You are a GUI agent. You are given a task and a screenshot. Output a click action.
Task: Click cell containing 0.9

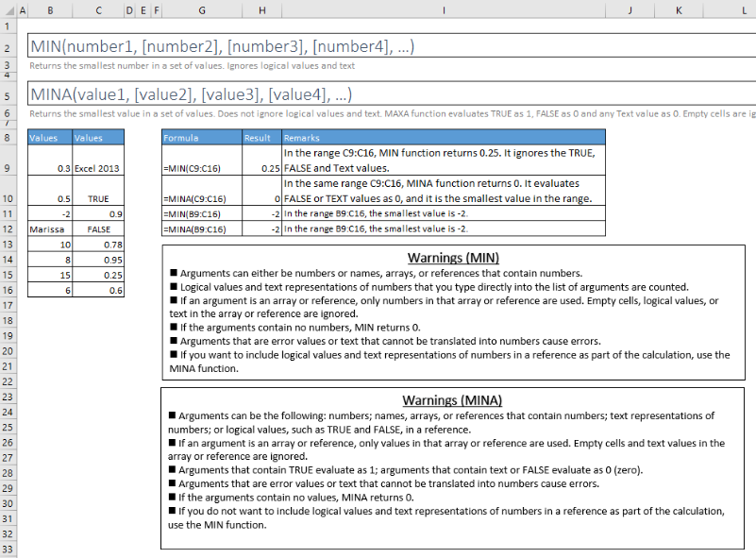(98, 213)
